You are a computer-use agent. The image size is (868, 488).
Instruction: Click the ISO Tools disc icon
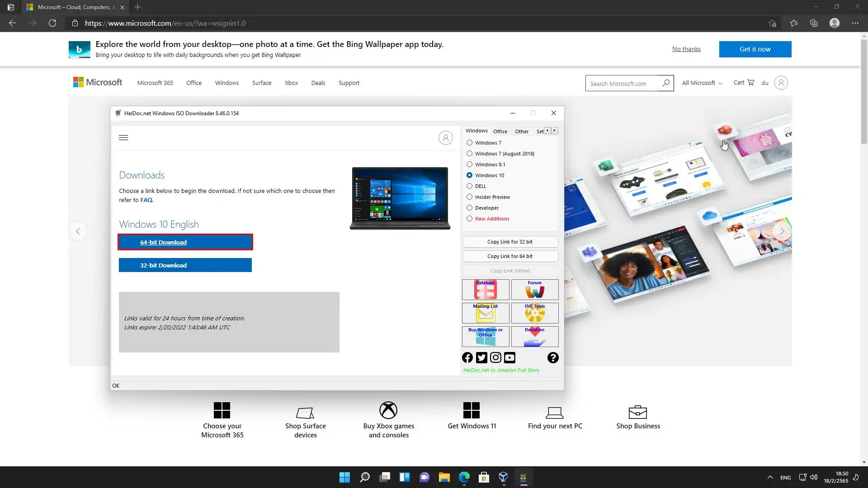(x=534, y=313)
